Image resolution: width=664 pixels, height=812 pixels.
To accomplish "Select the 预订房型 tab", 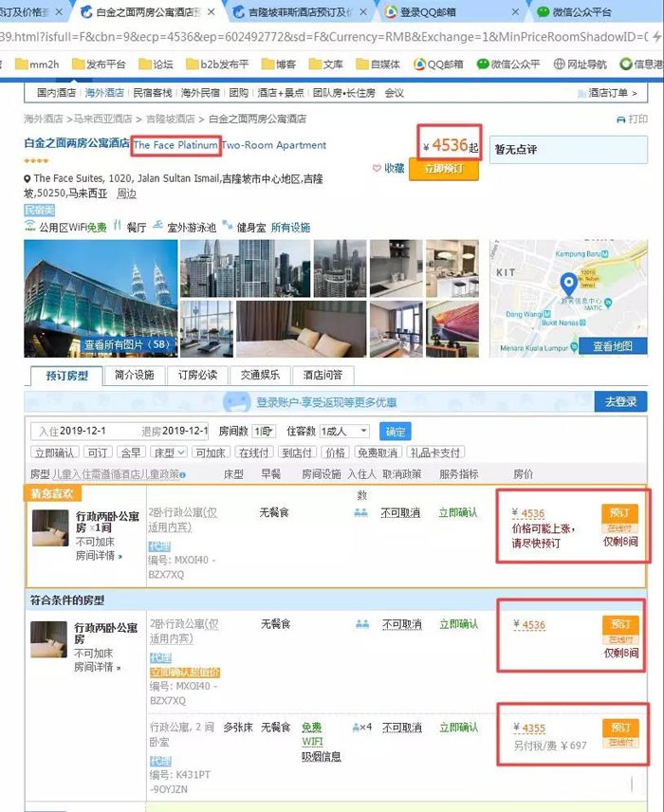I will 67,376.
